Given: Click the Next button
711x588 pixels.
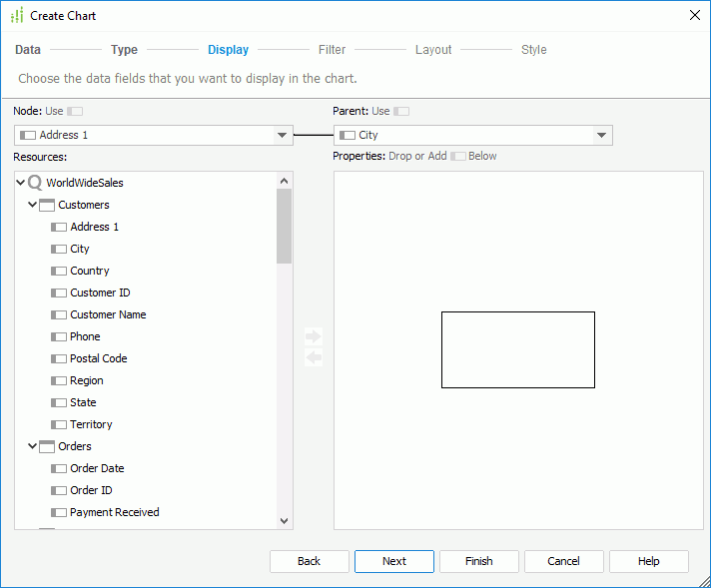Looking at the screenshot, I should tap(394, 561).
